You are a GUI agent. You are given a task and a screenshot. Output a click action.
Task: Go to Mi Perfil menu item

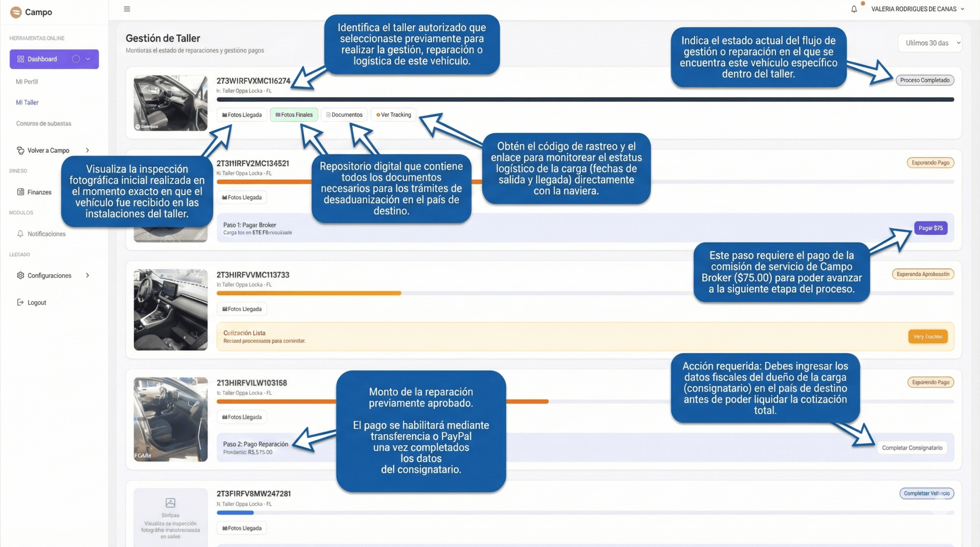(x=27, y=82)
